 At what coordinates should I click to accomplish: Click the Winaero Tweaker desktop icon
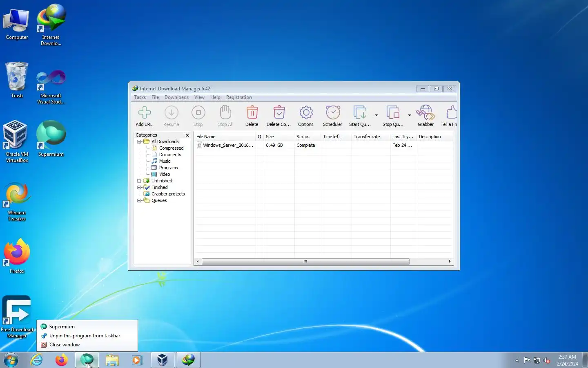[17, 202]
